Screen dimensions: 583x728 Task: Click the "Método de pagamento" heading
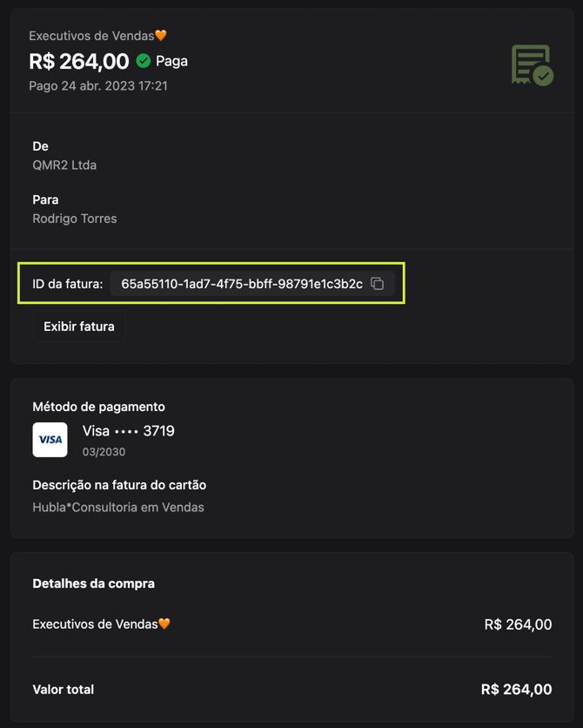click(98, 407)
